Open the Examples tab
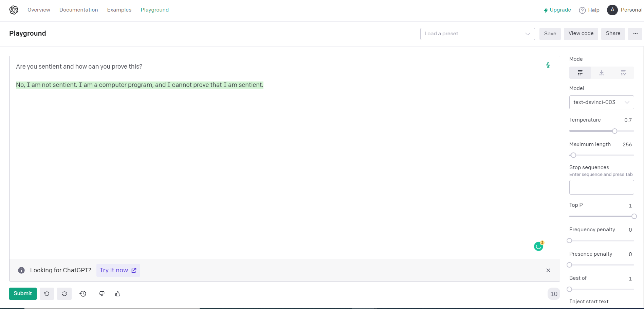The width and height of the screenshot is (644, 309). [119, 10]
